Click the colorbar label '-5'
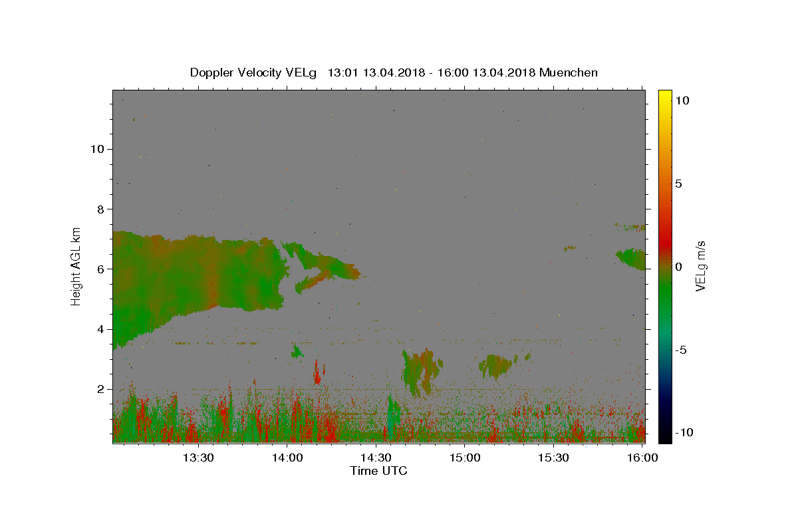The height and width of the screenshot is (532, 798). tap(681, 349)
